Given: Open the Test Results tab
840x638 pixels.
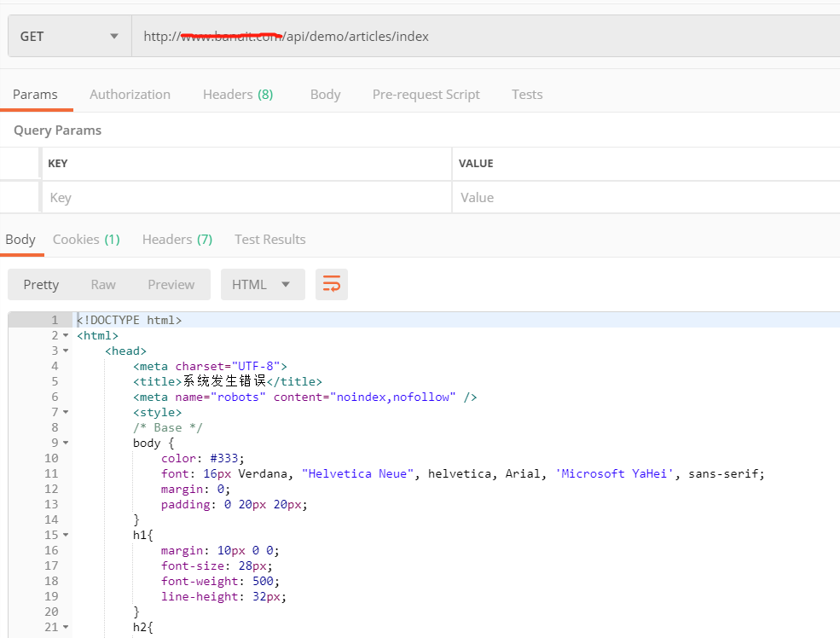Looking at the screenshot, I should 270,240.
